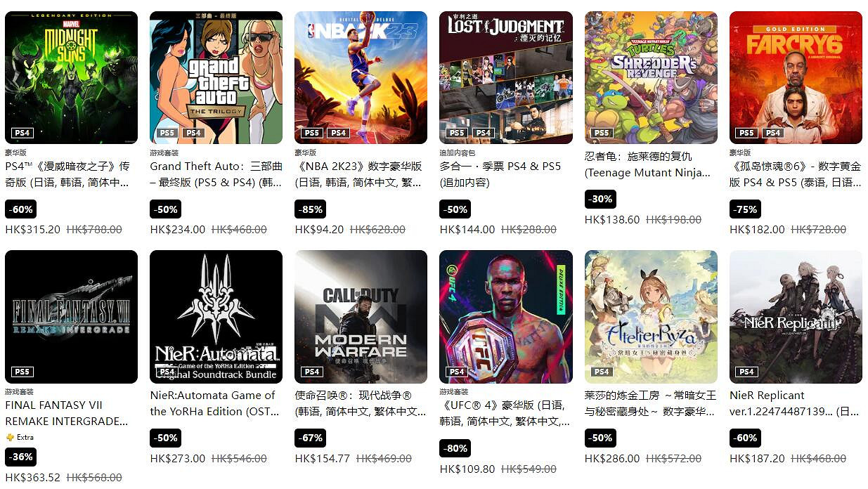Screen dimensions: 868x489
Task: Open the Far Cry 6 Gold Edition cover
Action: [x=796, y=77]
